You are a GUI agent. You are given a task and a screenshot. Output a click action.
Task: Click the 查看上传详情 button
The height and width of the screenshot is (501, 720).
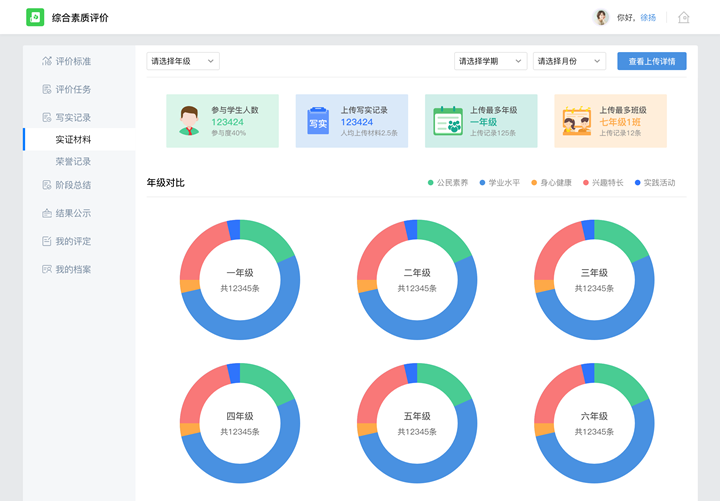point(652,61)
